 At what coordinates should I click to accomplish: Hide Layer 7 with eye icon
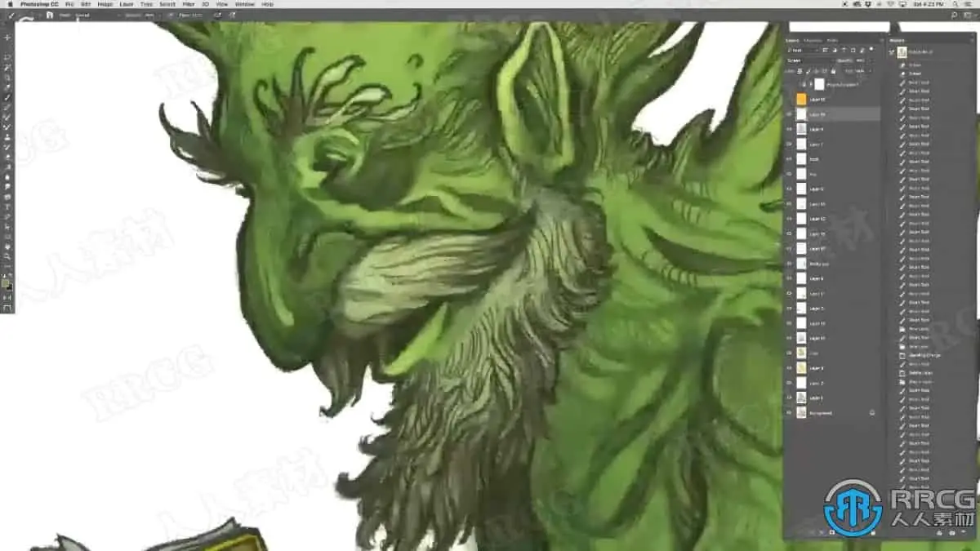(790, 144)
